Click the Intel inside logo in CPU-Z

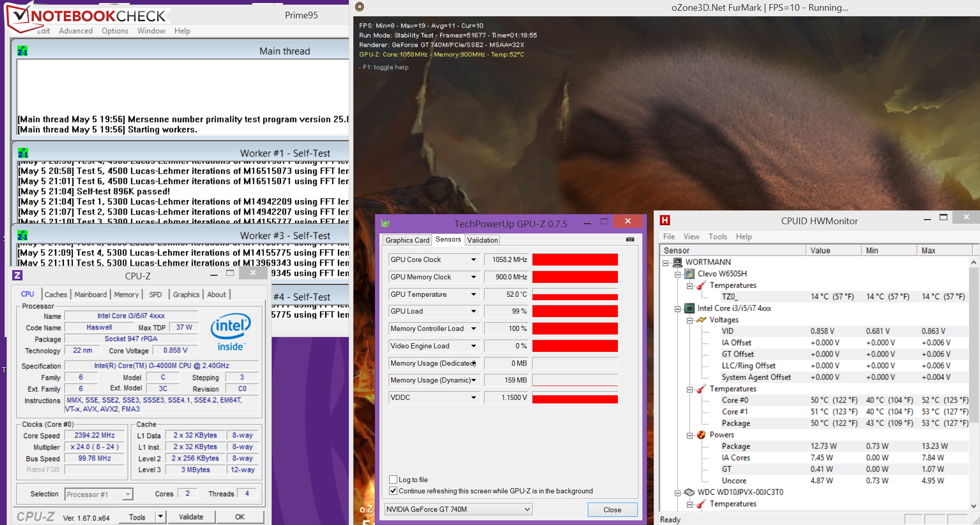[231, 332]
